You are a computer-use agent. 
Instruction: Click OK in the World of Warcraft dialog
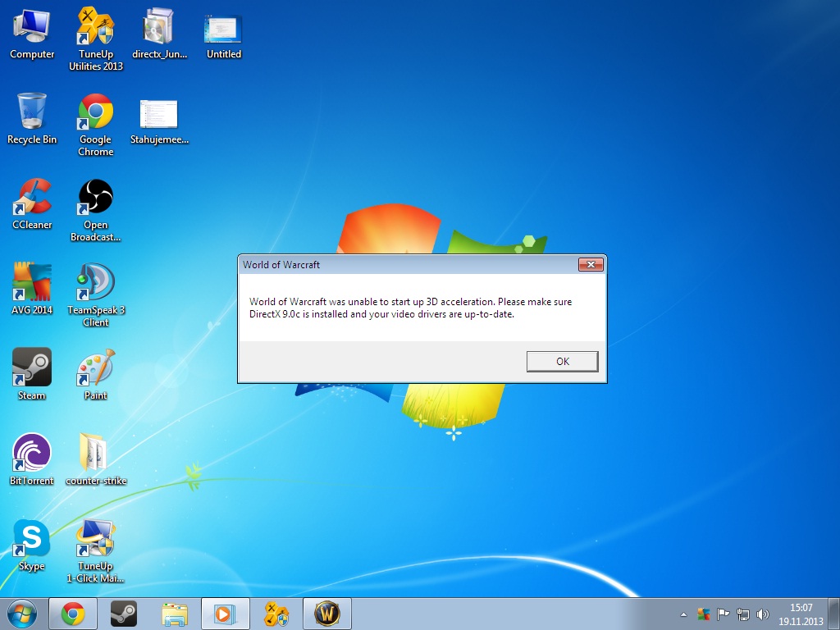pyautogui.click(x=562, y=361)
